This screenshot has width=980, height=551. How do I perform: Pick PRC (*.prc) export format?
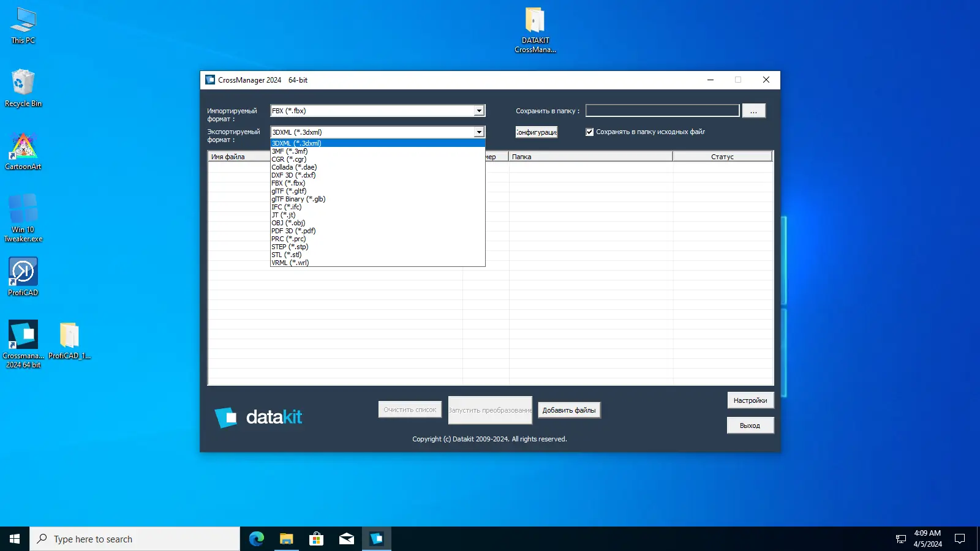coord(377,239)
